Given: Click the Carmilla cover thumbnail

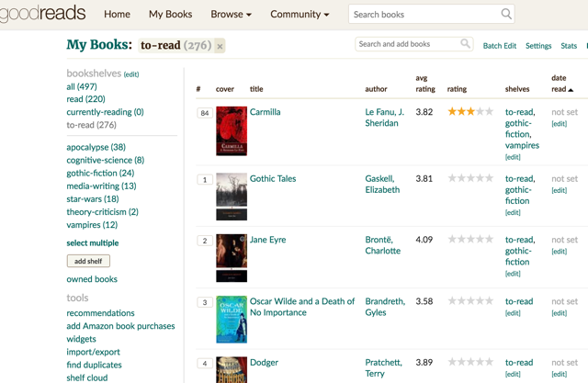Looking at the screenshot, I should (x=232, y=130).
